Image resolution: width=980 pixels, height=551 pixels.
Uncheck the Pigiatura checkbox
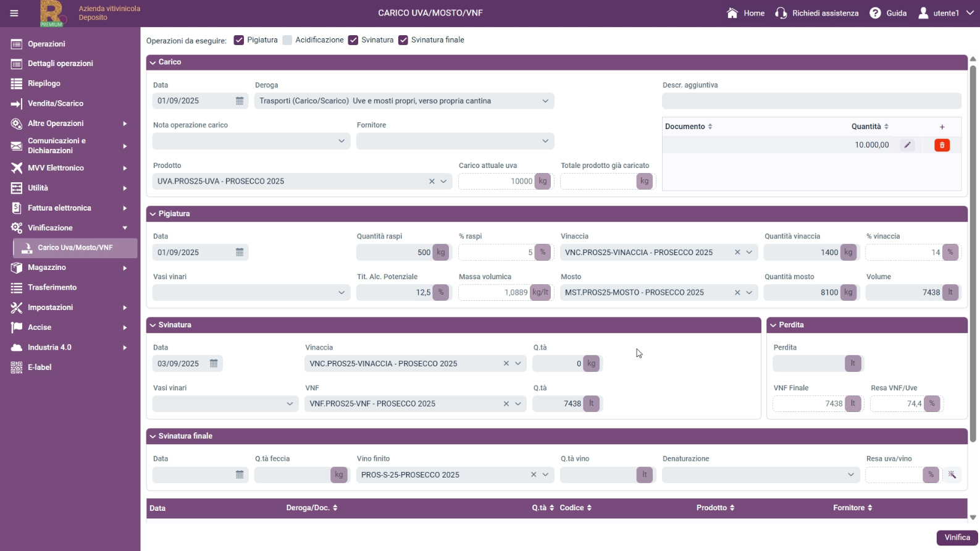tap(239, 40)
